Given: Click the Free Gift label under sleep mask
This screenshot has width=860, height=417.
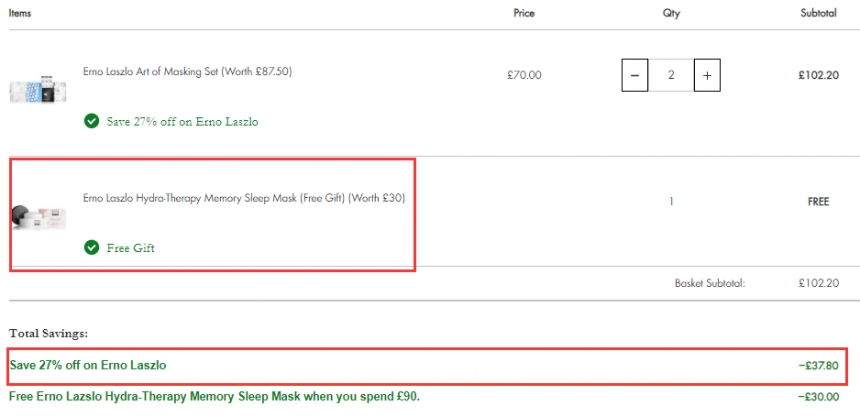Looking at the screenshot, I should (x=131, y=248).
